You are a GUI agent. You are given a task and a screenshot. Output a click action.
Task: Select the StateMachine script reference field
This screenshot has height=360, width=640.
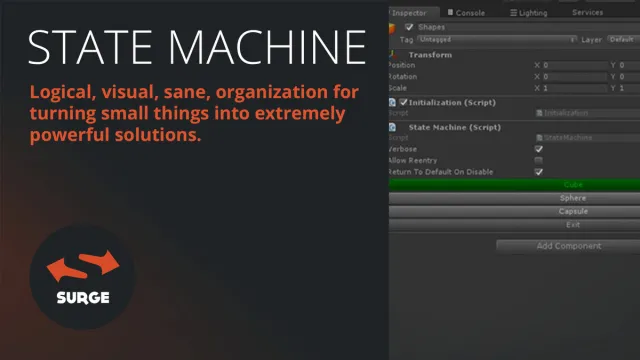(x=588, y=138)
